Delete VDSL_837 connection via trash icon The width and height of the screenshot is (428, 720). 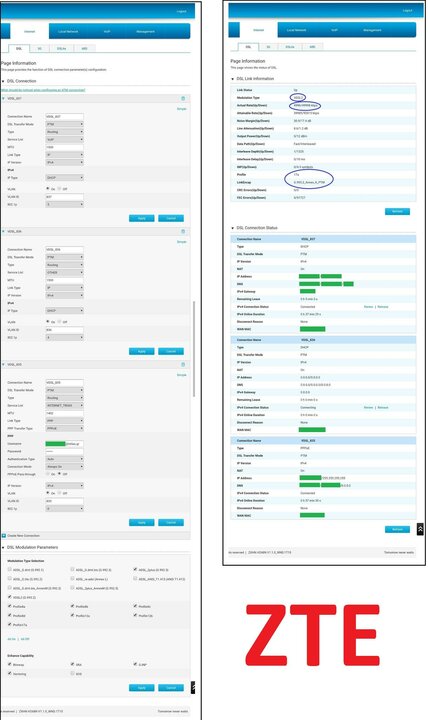tap(183, 98)
